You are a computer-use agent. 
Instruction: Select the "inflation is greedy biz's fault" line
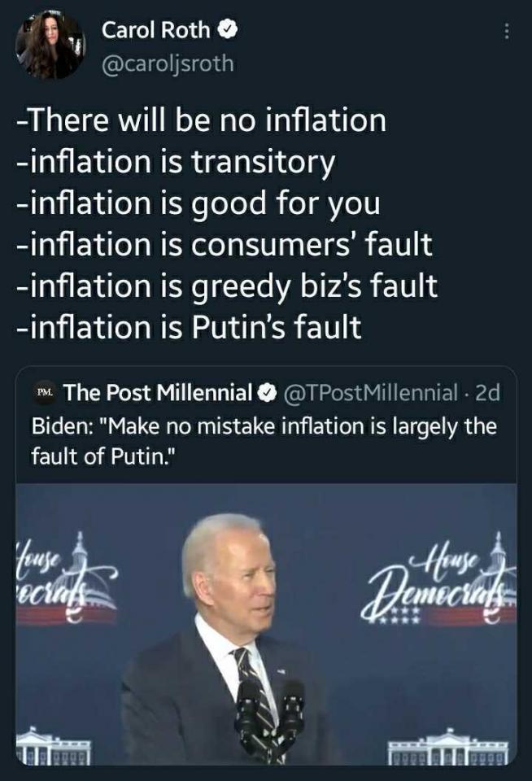pos(227,286)
